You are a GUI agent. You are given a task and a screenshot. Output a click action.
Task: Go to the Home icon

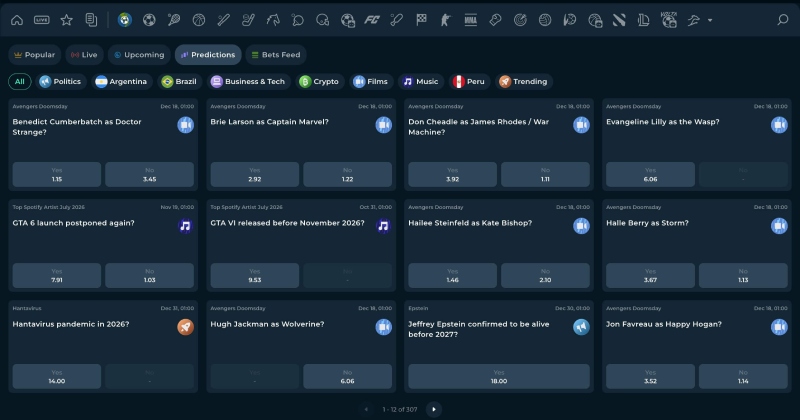[x=17, y=20]
